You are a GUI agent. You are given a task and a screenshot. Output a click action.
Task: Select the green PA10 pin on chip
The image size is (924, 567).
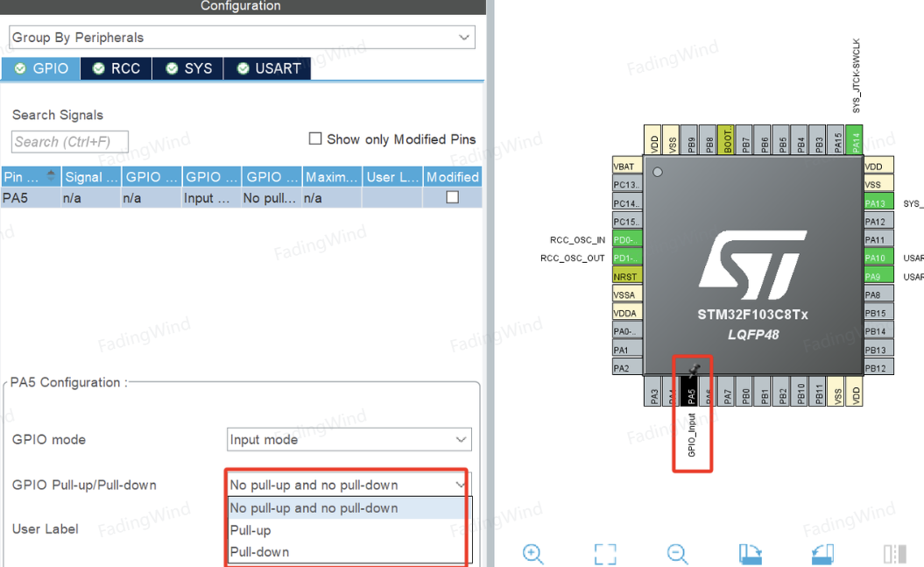coord(878,259)
